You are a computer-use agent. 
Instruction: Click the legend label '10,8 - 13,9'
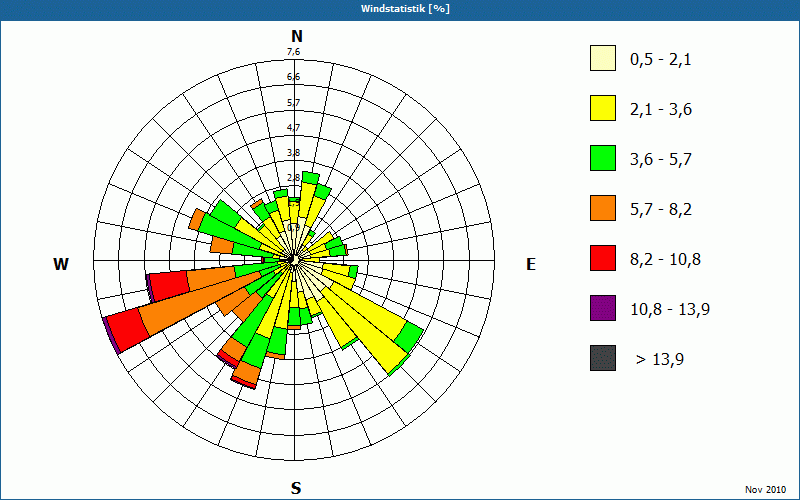670,310
